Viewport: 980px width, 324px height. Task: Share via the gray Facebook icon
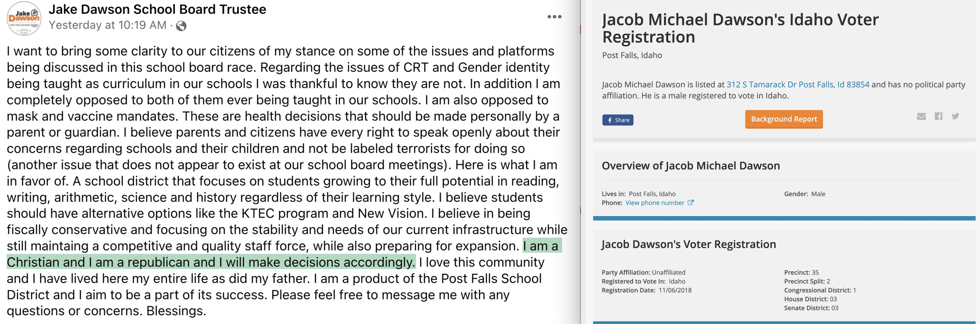[x=938, y=116]
